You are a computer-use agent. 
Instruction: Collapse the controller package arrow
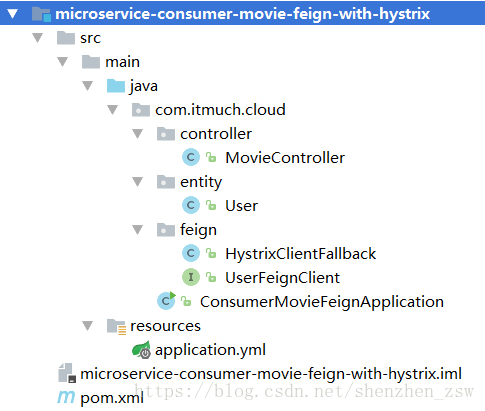point(138,134)
